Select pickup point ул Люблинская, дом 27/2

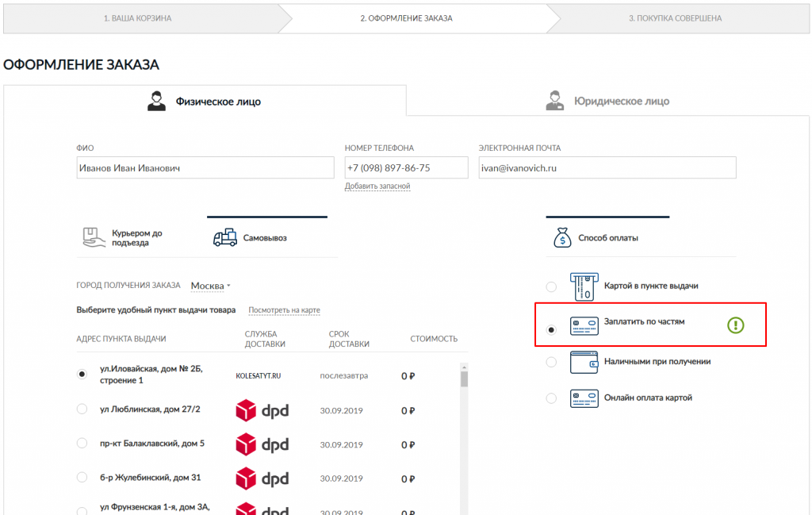[x=82, y=409]
